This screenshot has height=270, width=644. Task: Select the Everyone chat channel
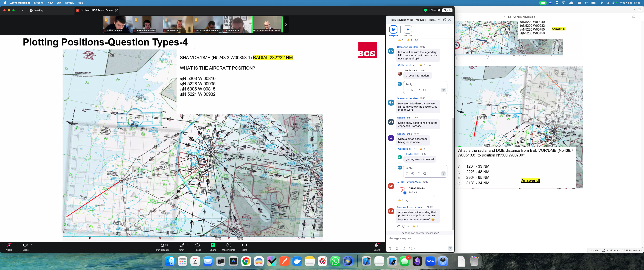[393, 30]
